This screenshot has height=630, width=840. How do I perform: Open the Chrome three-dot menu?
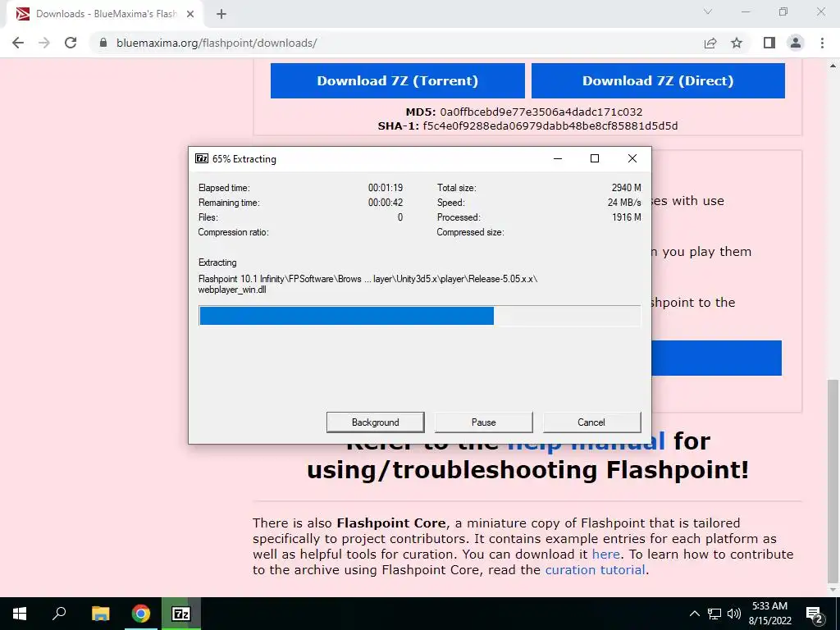coord(822,43)
